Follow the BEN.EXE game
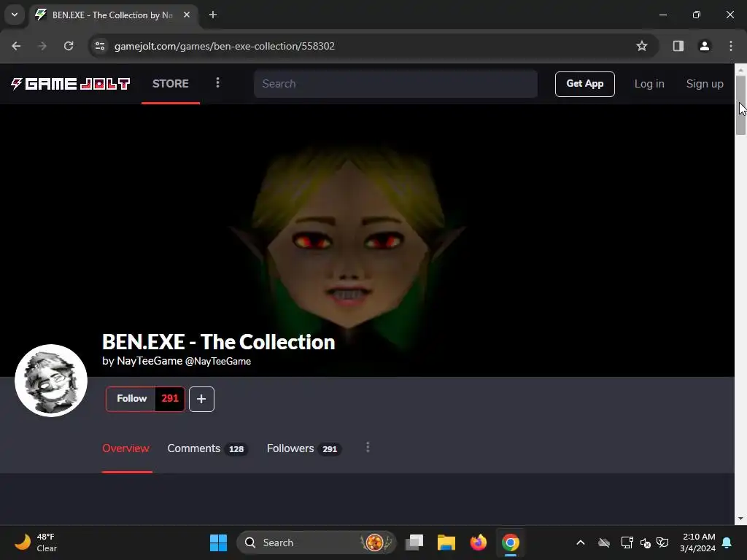The image size is (747, 560). pos(131,399)
